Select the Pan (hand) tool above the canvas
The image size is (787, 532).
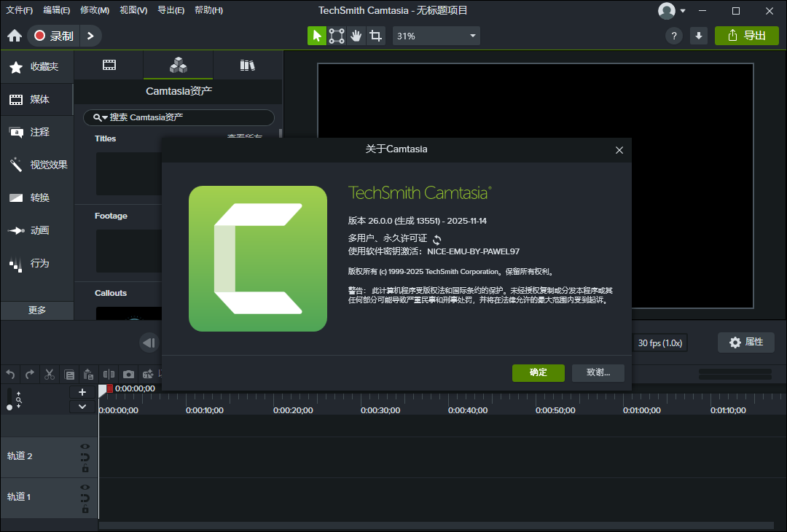[x=356, y=35]
